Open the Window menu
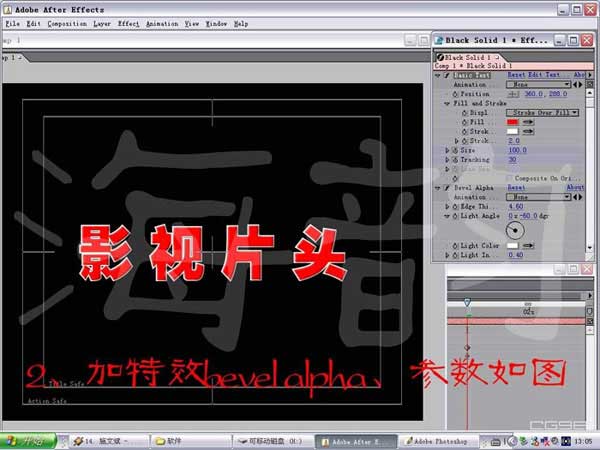Viewport: 600px width, 450px height. click(x=216, y=24)
